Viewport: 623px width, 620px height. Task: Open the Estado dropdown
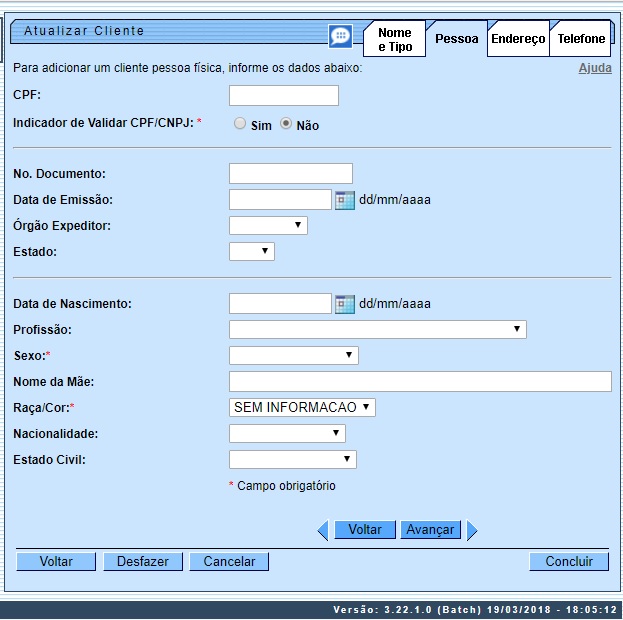click(x=252, y=251)
